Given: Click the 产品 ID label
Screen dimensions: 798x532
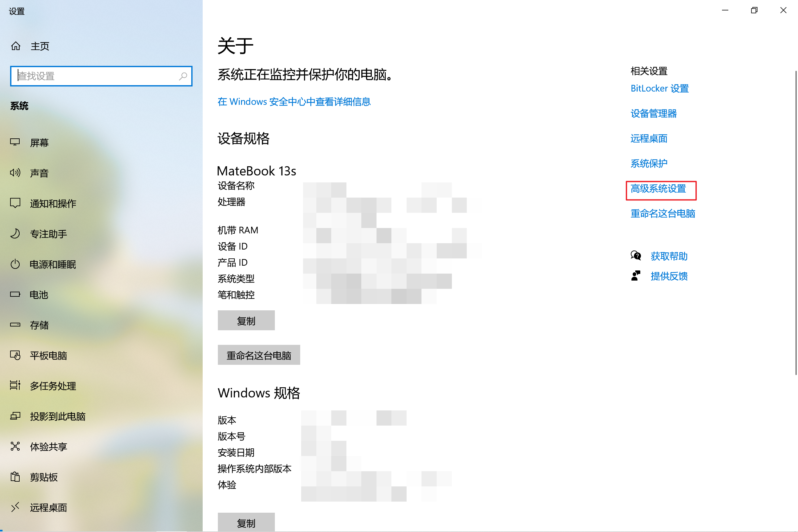Looking at the screenshot, I should (232, 262).
